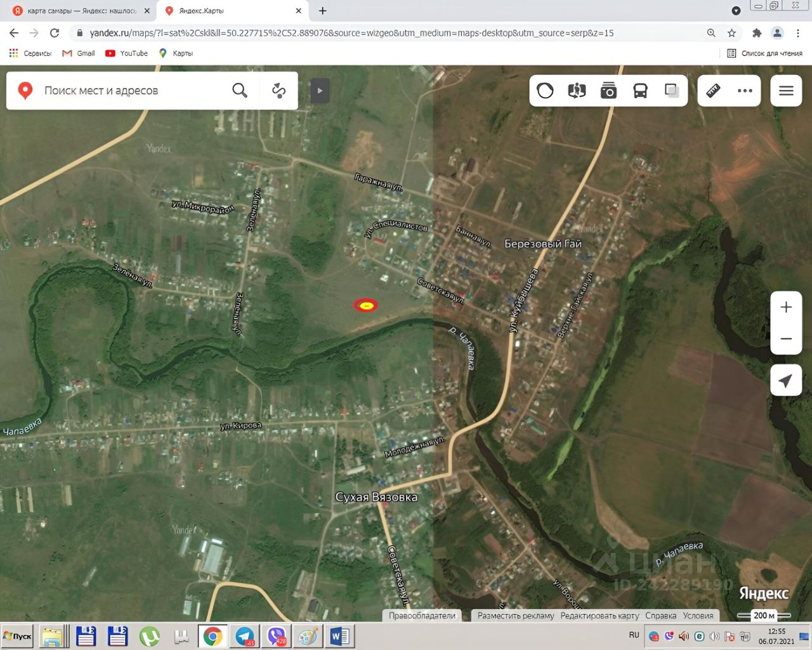Click RU language indicator
The width and height of the screenshot is (812, 650).
[634, 635]
